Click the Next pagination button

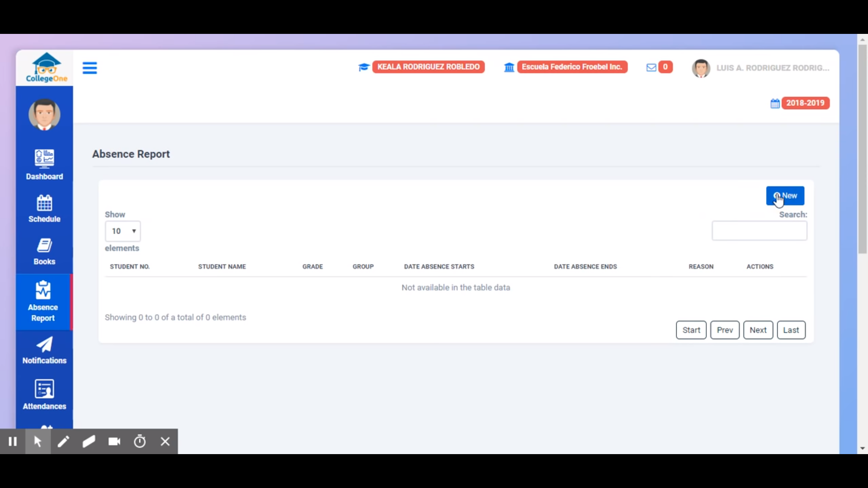pos(758,330)
